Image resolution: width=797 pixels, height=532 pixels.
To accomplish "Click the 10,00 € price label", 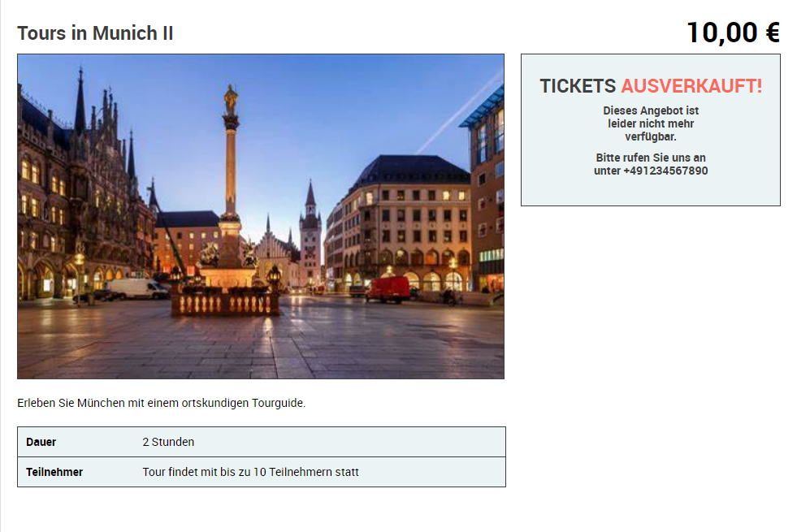I will coord(734,33).
